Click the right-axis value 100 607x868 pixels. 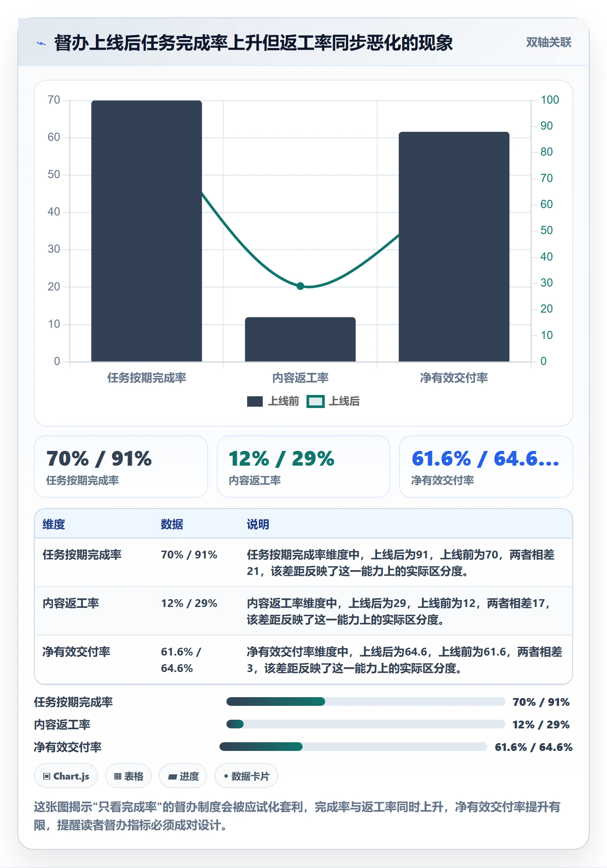pos(550,100)
